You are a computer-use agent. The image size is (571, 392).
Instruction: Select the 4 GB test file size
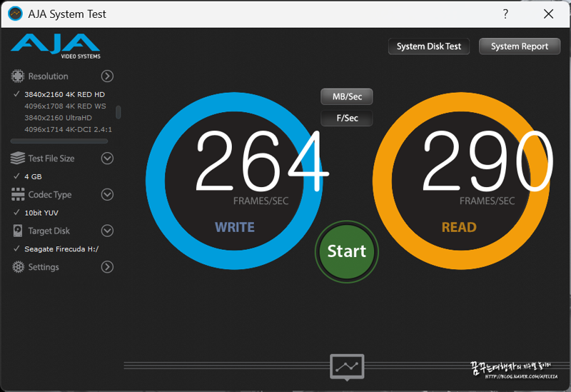pyautogui.click(x=33, y=176)
